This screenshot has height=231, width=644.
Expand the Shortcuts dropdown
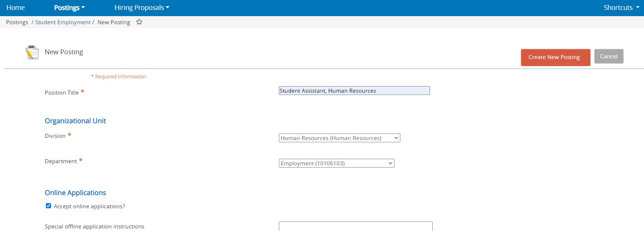pos(621,8)
